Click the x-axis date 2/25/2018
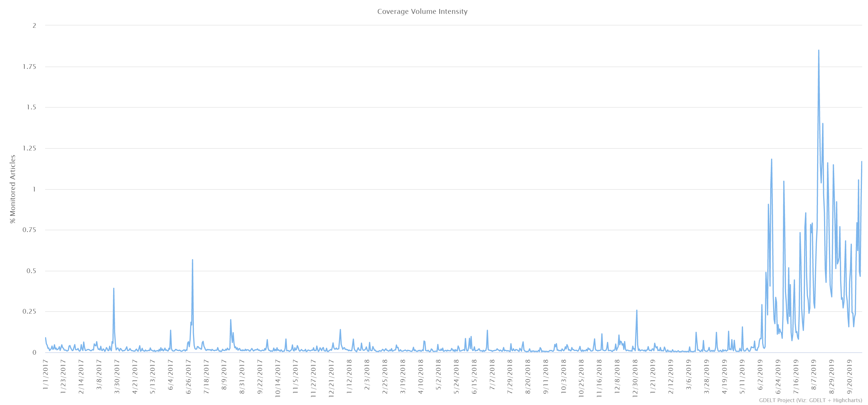Image resolution: width=868 pixels, height=405 pixels. [x=385, y=376]
